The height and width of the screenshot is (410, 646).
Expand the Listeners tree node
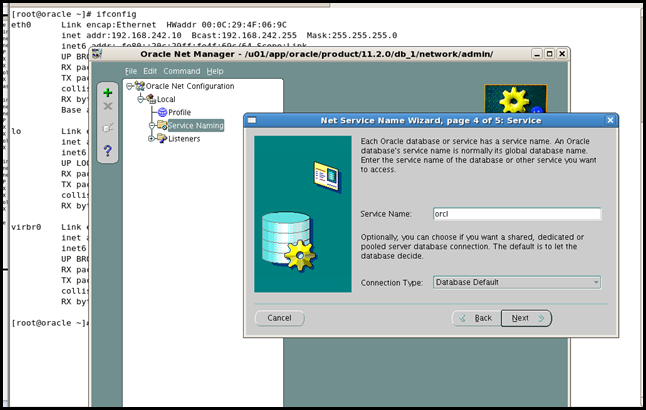click(151, 139)
